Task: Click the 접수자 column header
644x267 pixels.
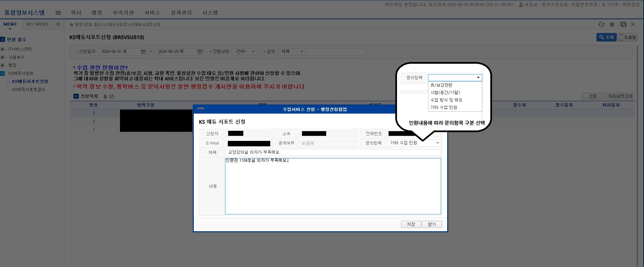Action: click(x=519, y=105)
